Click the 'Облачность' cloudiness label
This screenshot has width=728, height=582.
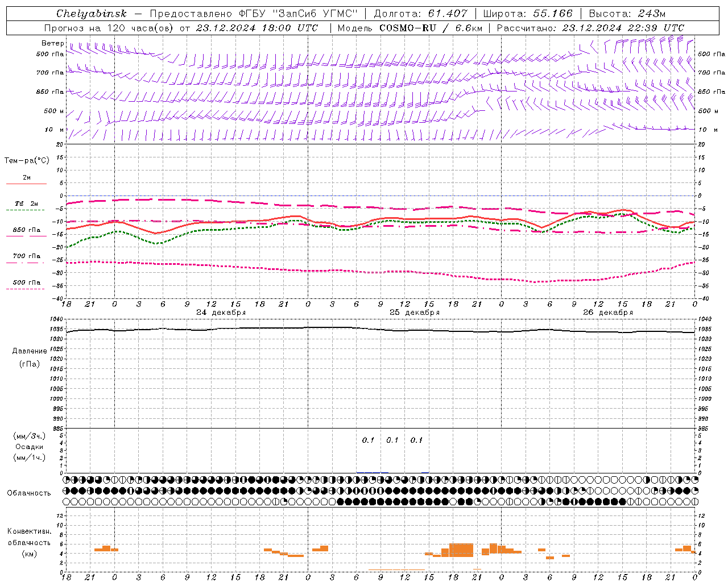coord(29,493)
